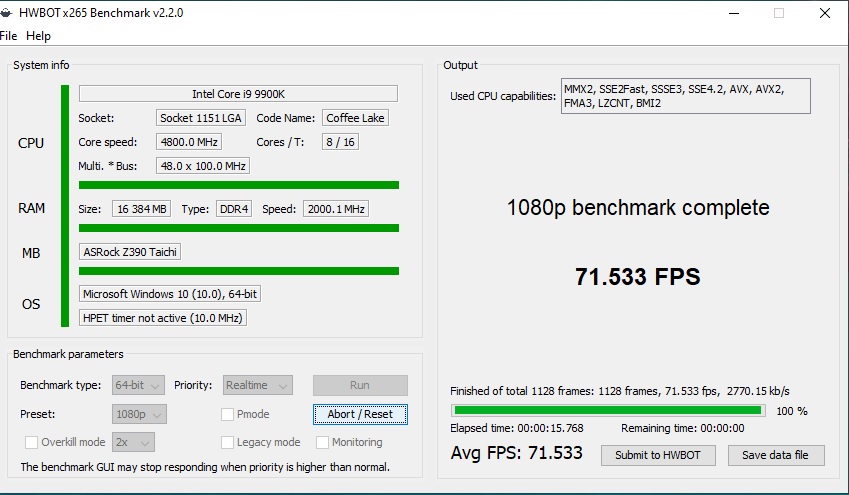Select the Socket 1151 LGA field
Viewport: 849px width, 495px height.
point(201,118)
